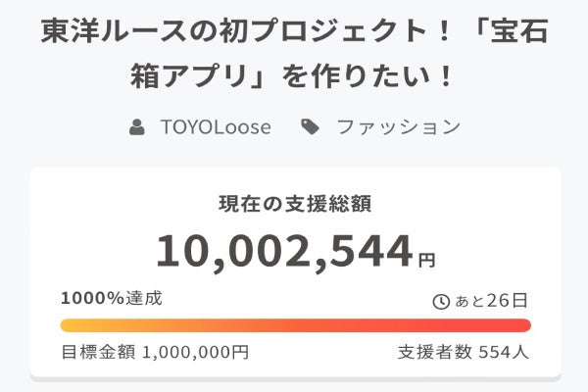Click the yellow left end of the progress bar
The height and width of the screenshot is (392, 588).
[x=71, y=325]
